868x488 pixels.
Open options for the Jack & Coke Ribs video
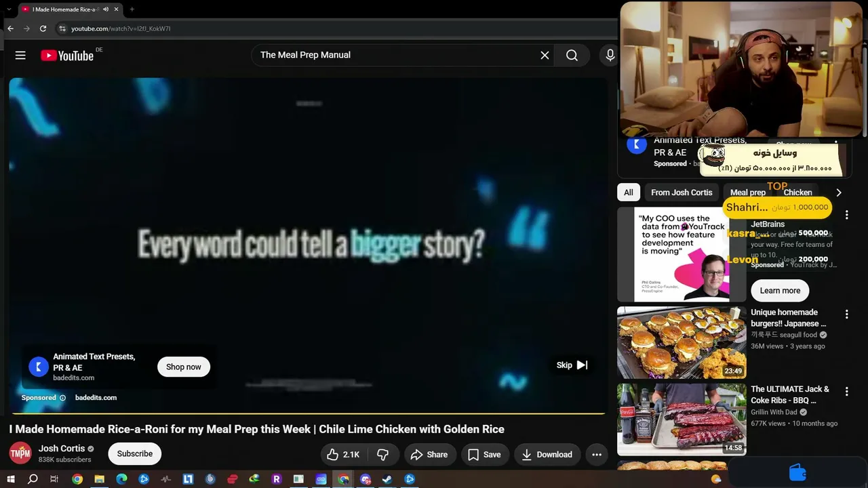846,391
